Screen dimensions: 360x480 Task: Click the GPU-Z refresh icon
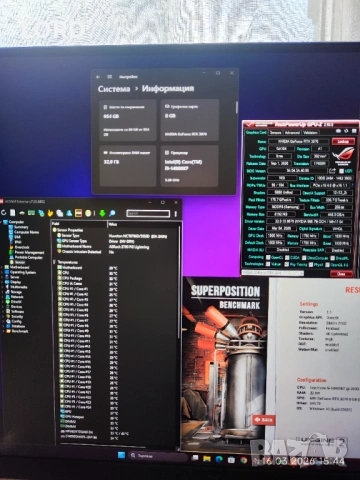click(x=346, y=131)
